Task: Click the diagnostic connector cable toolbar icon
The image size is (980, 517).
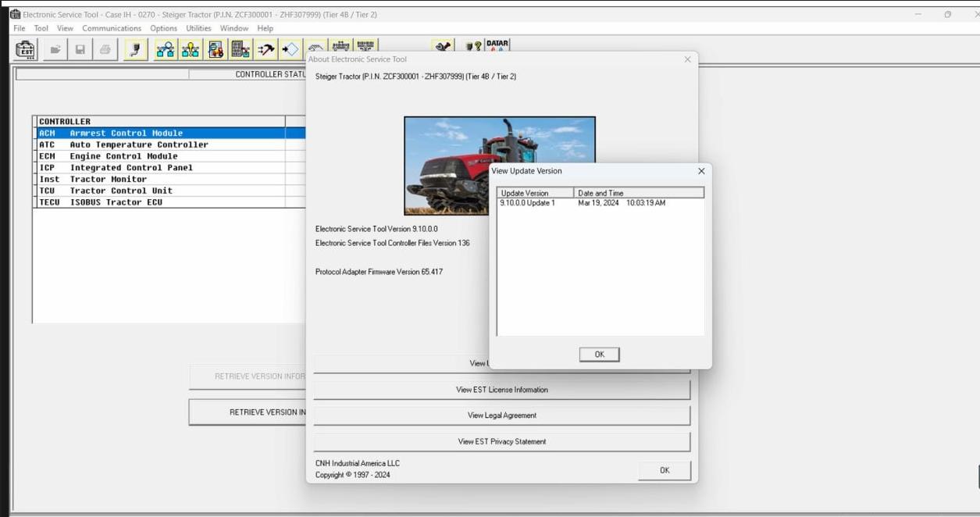Action: (x=136, y=50)
